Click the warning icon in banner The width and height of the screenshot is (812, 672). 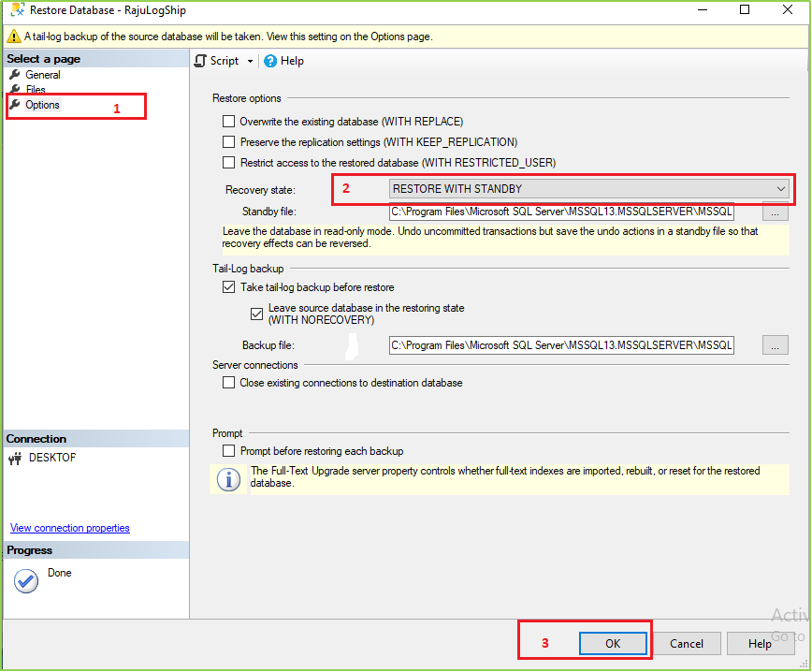13,37
